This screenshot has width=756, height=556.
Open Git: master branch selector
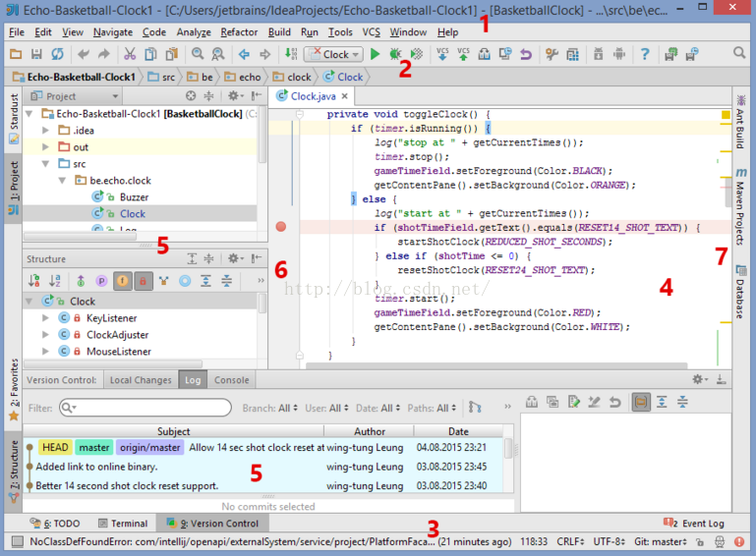[x=660, y=541]
